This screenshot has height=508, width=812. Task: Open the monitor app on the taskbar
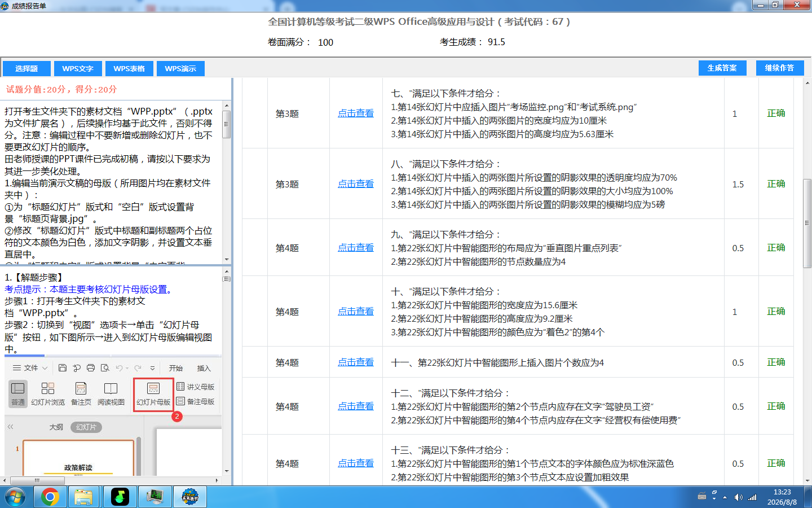click(x=155, y=497)
